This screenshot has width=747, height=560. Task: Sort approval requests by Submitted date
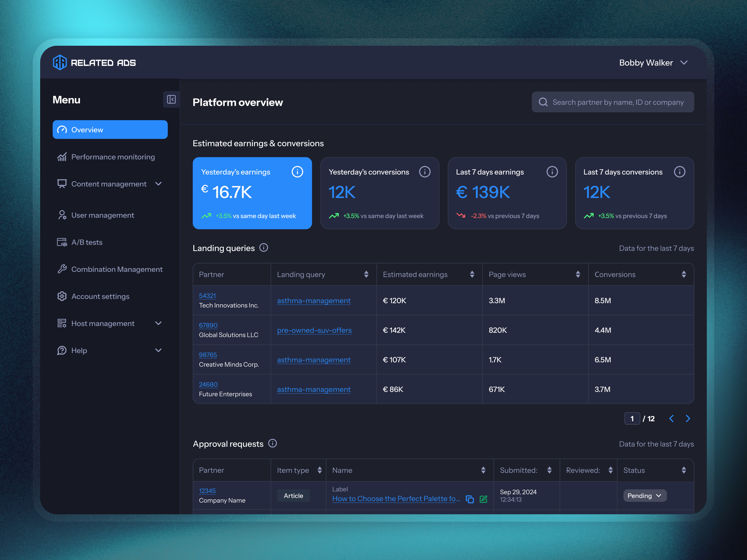[x=549, y=470]
